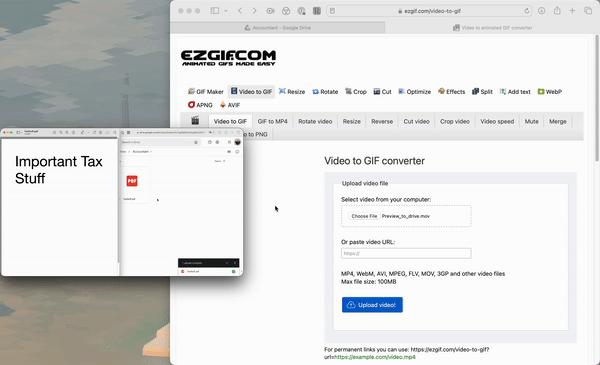600x365 pixels.
Task: Click the Upload video! button
Action: (x=372, y=305)
